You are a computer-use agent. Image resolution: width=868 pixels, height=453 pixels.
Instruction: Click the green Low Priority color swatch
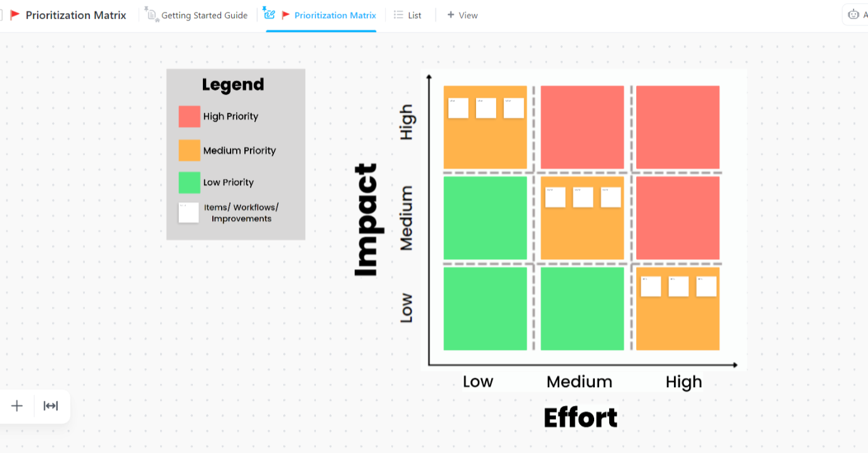[189, 182]
